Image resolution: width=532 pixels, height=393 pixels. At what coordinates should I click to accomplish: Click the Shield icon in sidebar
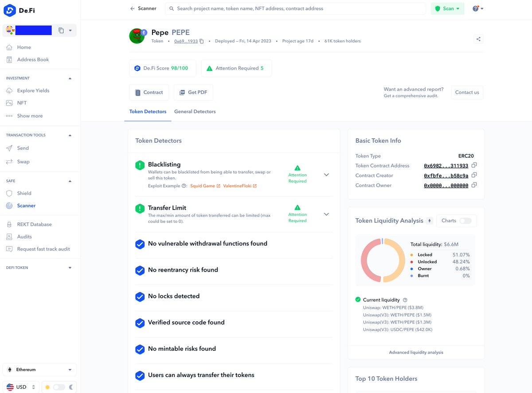tap(9, 193)
